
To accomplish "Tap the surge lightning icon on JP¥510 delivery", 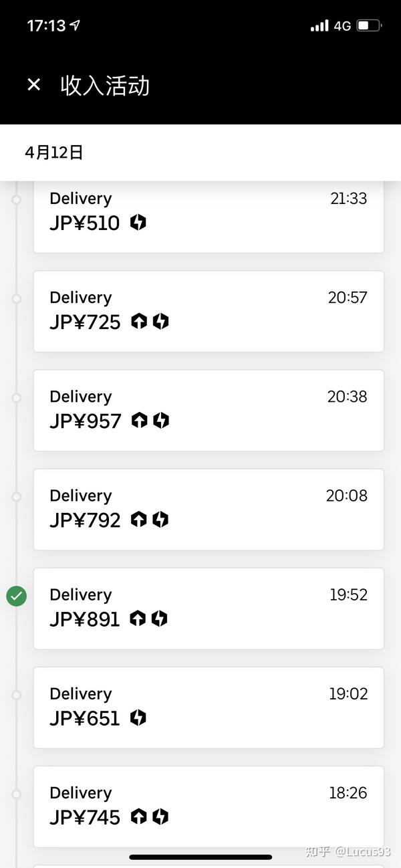I will (x=138, y=223).
